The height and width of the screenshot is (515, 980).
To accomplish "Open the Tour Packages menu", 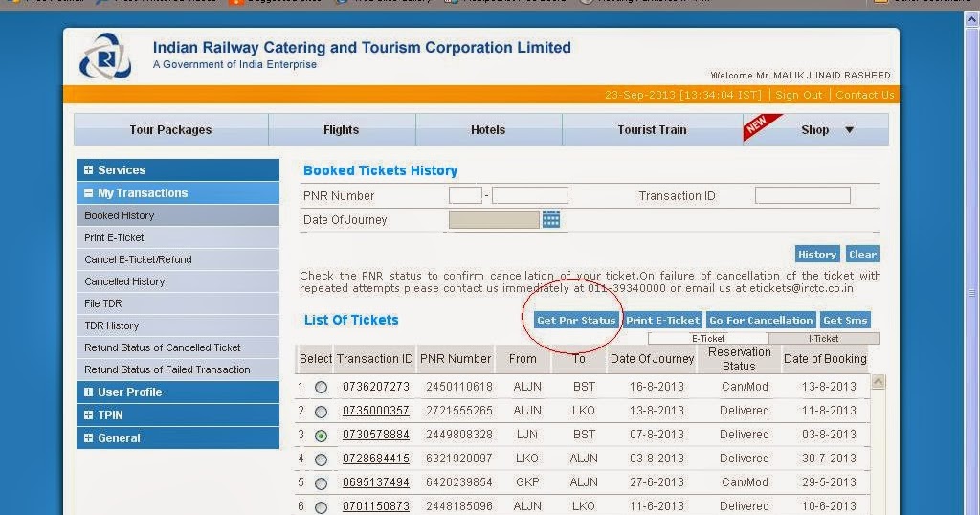I will click(170, 129).
